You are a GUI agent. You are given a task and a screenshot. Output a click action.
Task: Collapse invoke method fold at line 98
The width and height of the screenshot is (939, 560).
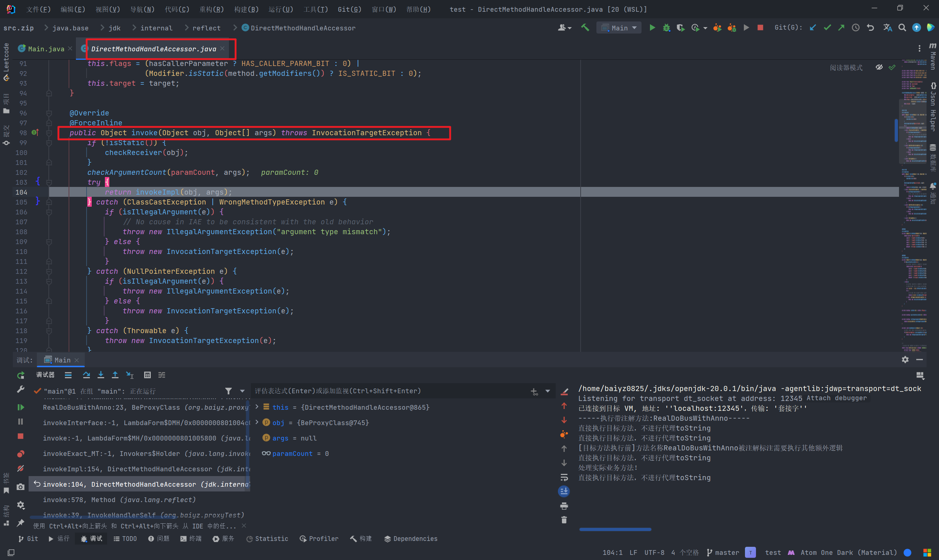49,132
